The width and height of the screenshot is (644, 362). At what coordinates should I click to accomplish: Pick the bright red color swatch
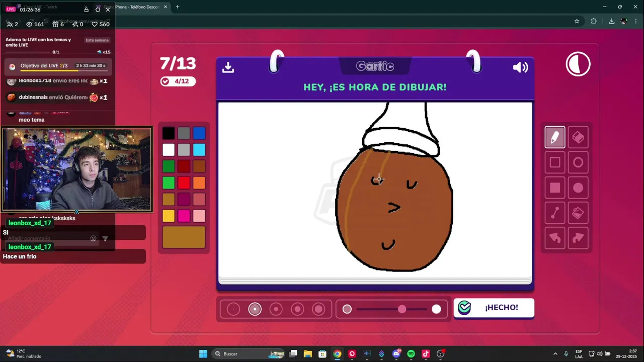(184, 183)
